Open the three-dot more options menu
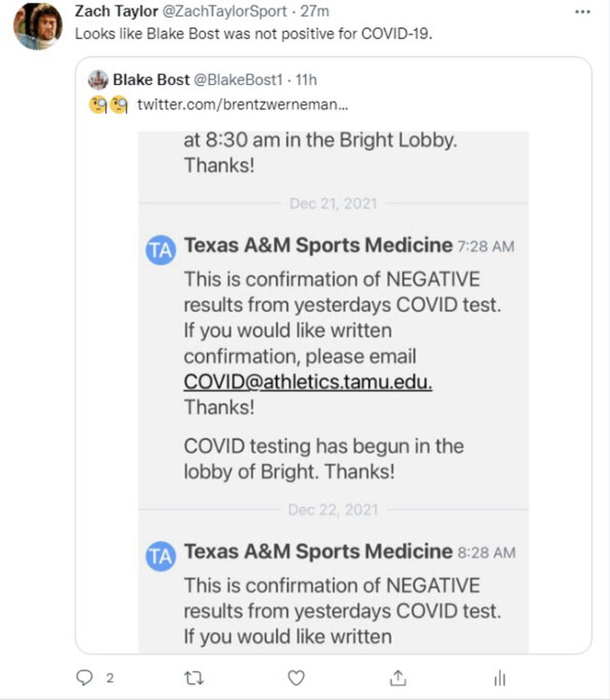The height and width of the screenshot is (700, 610). 583,11
